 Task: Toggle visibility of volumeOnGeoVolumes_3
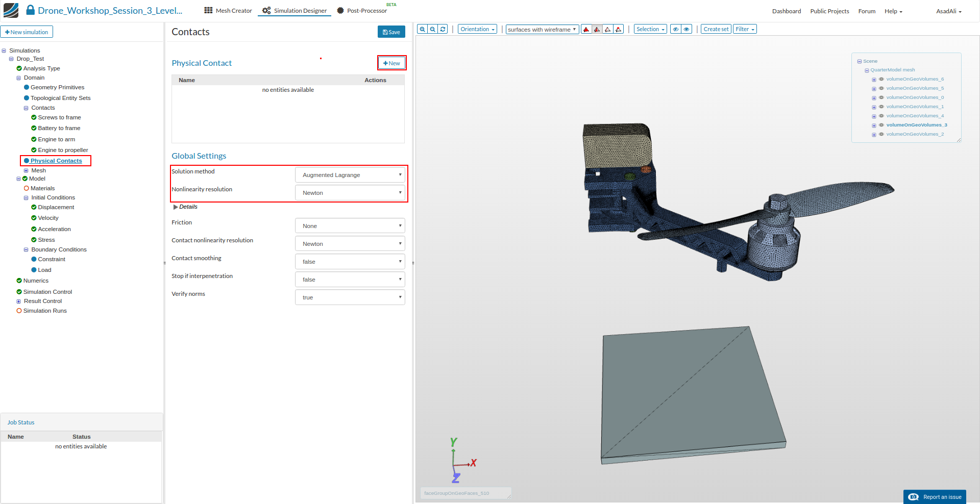[881, 125]
